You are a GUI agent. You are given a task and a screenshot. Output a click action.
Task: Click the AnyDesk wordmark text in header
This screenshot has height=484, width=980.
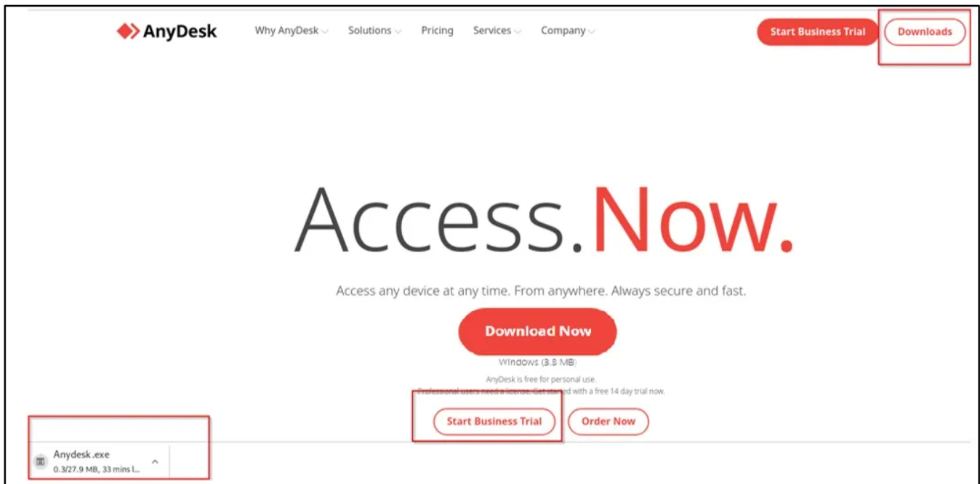(180, 32)
